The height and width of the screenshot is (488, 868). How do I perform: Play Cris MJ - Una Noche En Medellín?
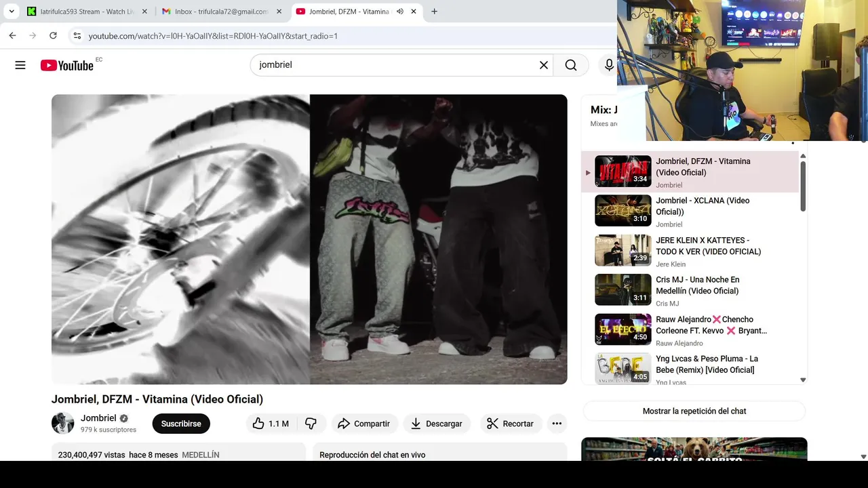[x=690, y=290]
